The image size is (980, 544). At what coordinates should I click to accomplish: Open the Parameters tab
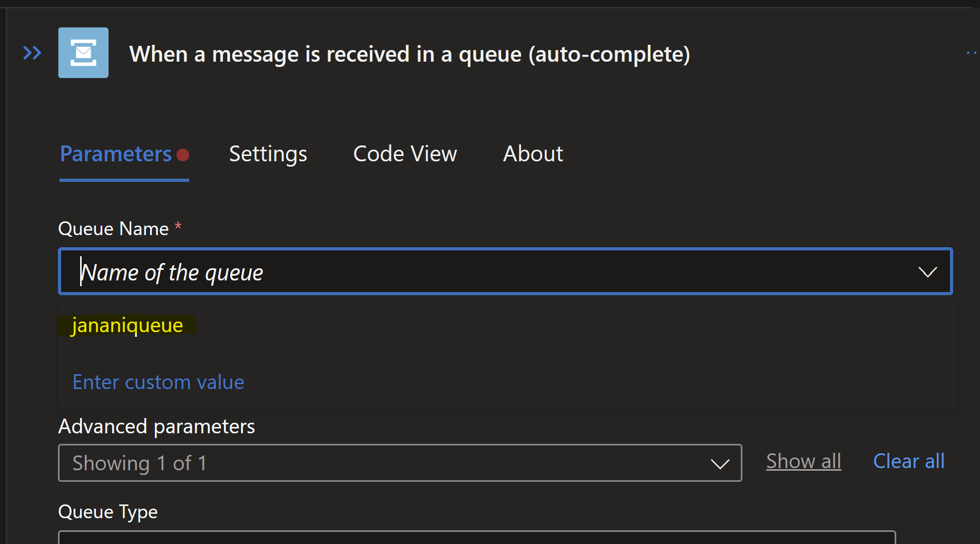116,154
